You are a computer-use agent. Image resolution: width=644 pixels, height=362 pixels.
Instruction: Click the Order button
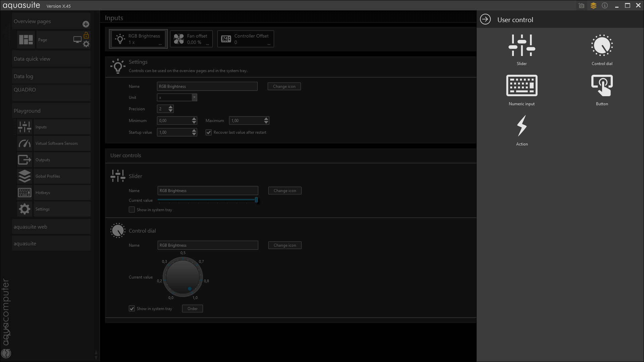(193, 309)
